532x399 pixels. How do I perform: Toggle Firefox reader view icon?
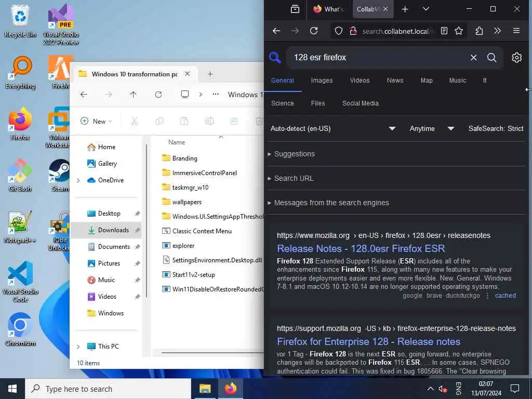444,31
